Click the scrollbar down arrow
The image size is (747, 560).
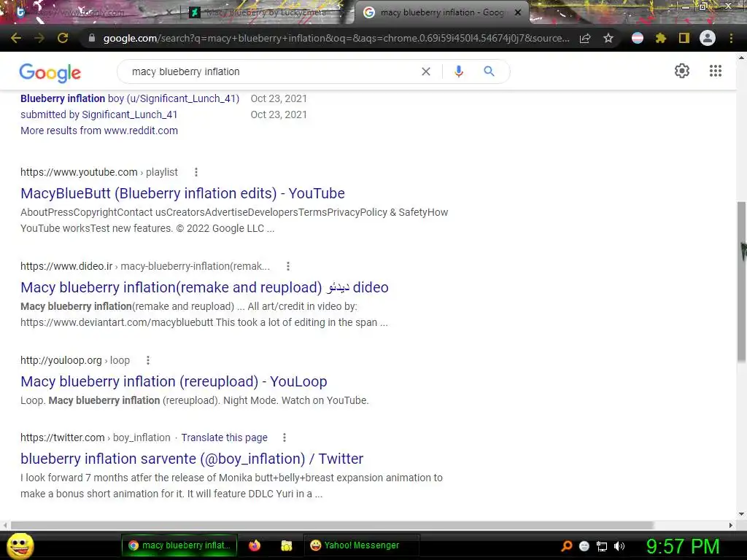click(741, 514)
